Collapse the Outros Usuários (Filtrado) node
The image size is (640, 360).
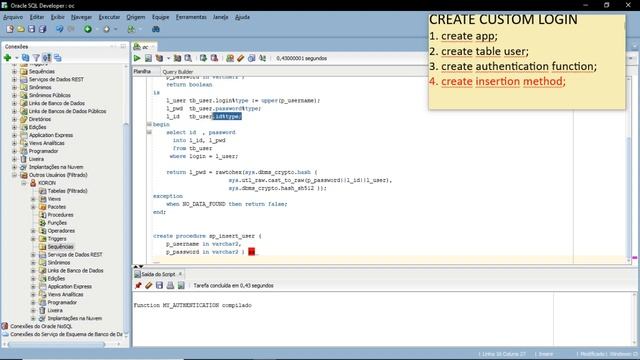click(x=15, y=175)
